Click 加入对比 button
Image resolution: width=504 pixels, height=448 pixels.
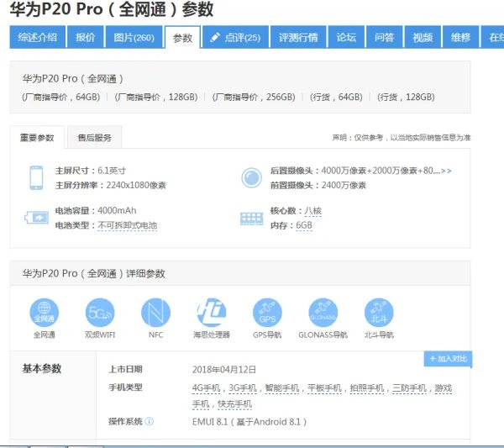pos(448,359)
